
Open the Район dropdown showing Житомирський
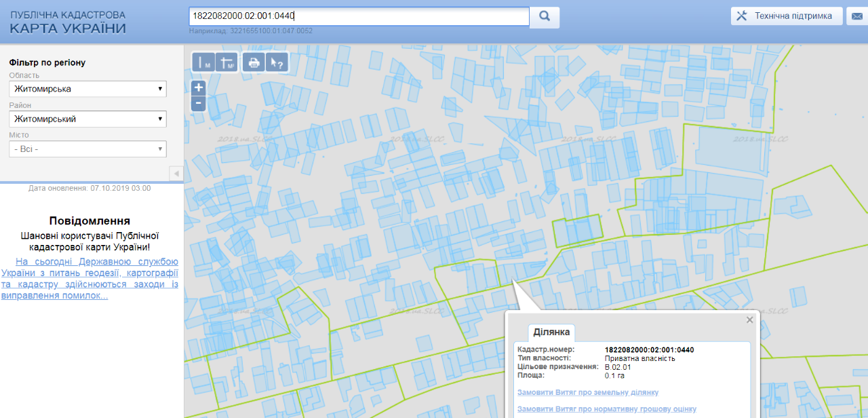(88, 119)
